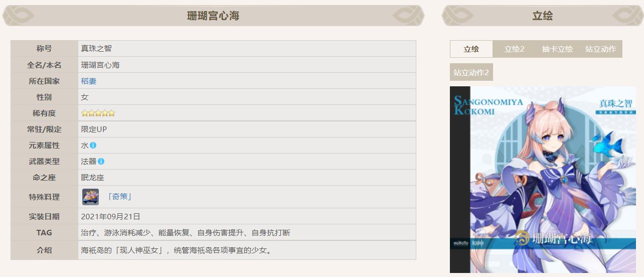Click the 性别 row label
The width and height of the screenshot is (644, 277).
tap(44, 97)
